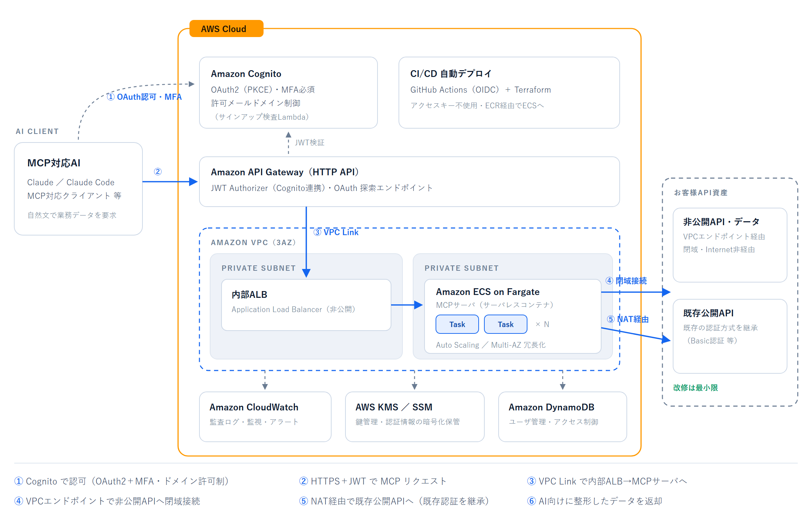Image resolution: width=812 pixels, height=513 pixels.
Task: Click the "AI CLIENT" section label
Action: 37,131
